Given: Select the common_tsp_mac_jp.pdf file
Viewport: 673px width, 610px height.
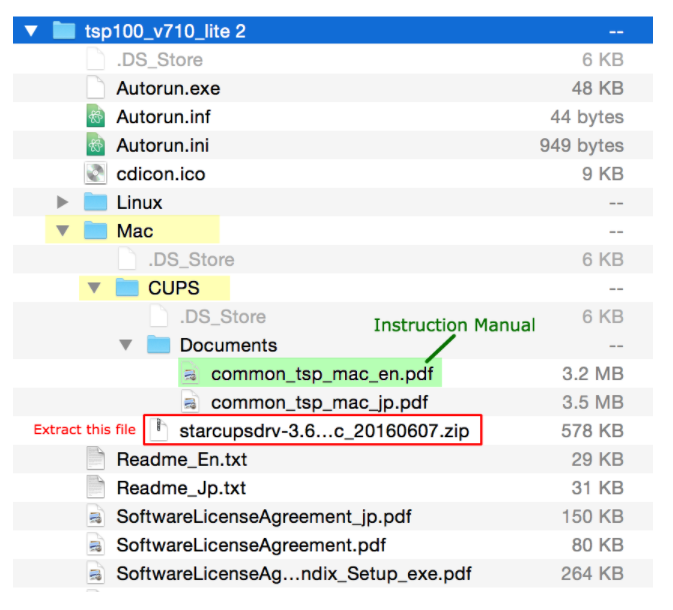Looking at the screenshot, I should [x=319, y=403].
